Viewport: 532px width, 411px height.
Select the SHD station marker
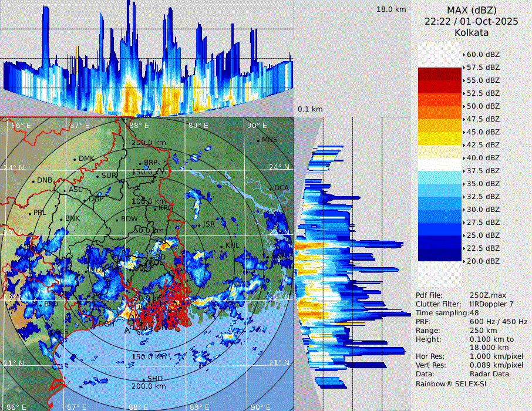coord(143,379)
